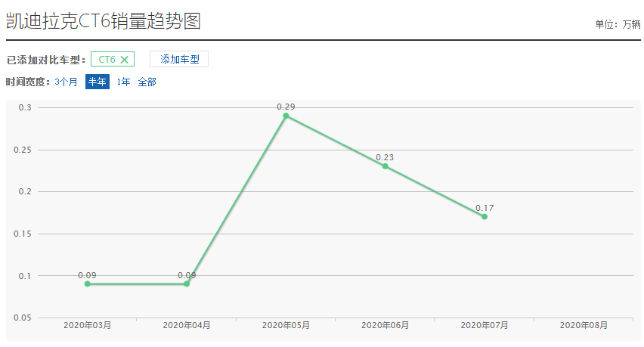Click the CT6 model tag text
This screenshot has height=347, width=644.
107,60
